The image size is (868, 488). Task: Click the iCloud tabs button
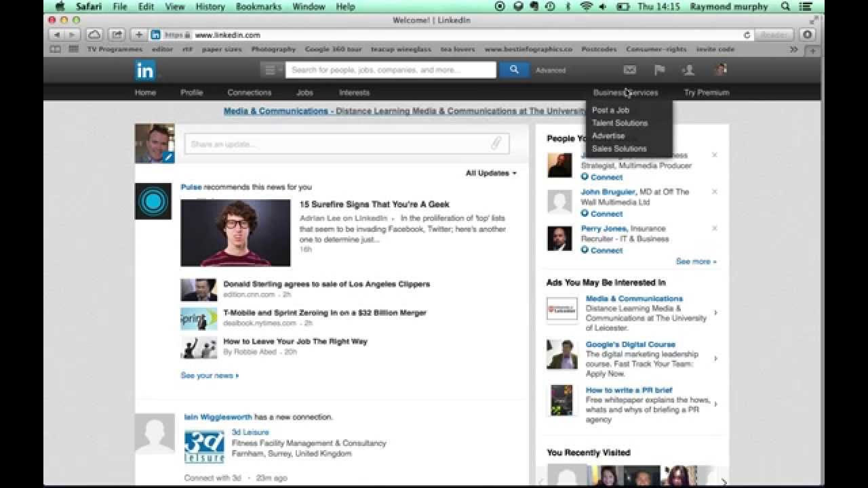94,35
